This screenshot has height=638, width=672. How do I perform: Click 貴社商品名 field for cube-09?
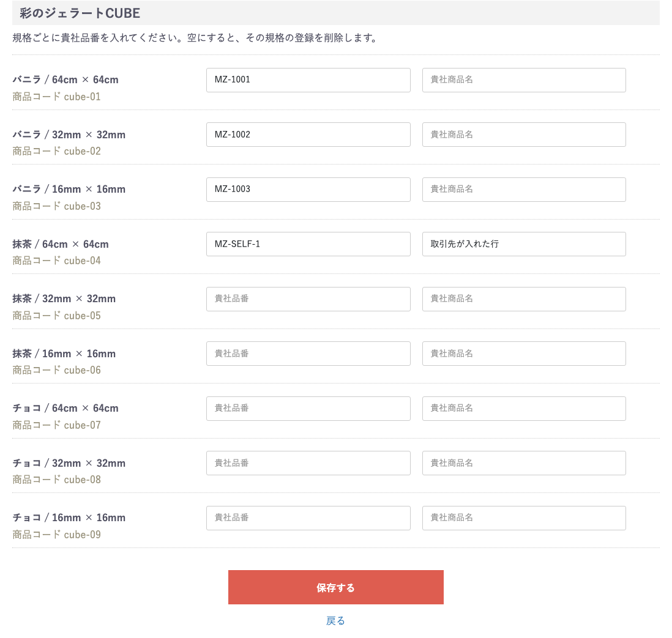tap(524, 517)
